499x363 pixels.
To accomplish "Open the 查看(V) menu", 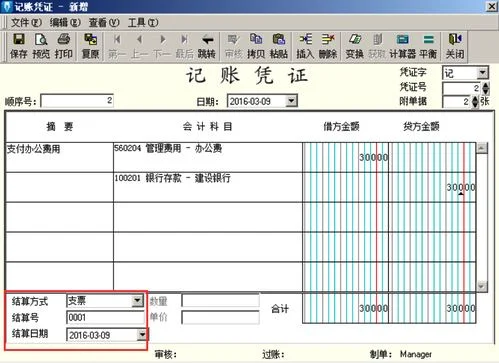I will pos(104,23).
